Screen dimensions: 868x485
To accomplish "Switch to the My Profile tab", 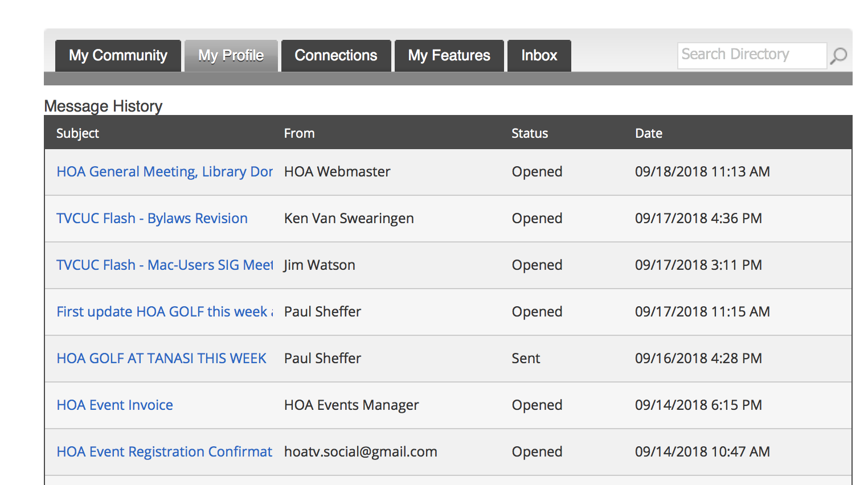I will (x=231, y=56).
